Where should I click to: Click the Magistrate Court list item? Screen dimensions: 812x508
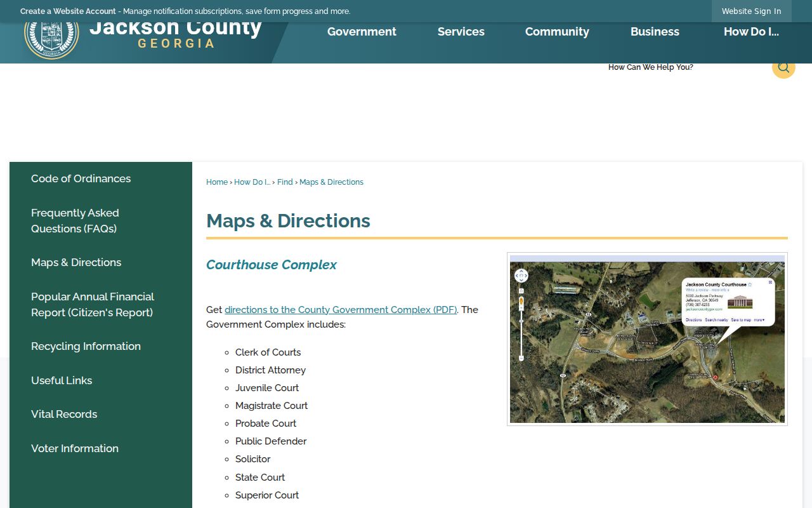[x=272, y=406]
